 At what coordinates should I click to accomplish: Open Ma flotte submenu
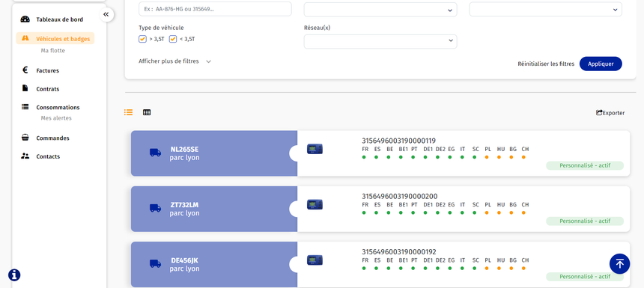click(x=53, y=50)
